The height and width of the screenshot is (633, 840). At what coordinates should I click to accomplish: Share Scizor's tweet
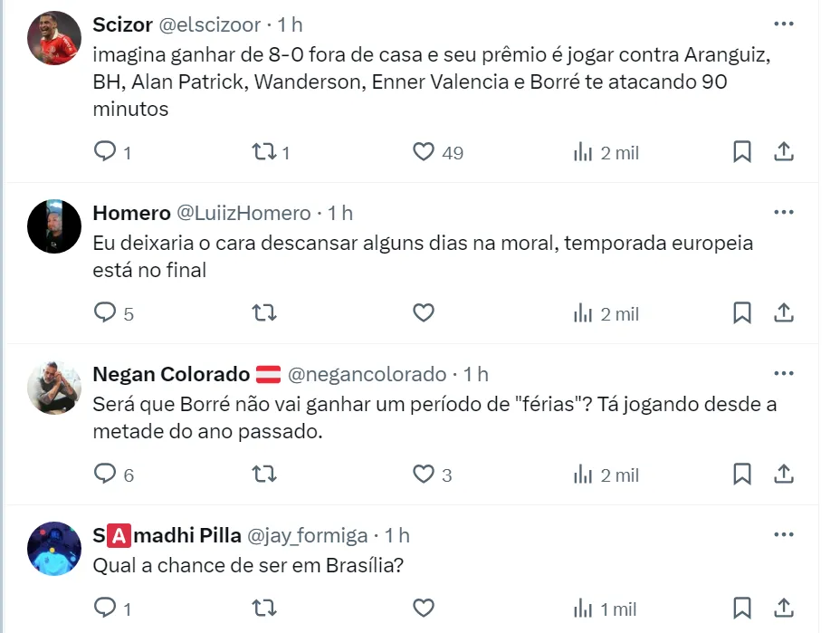(x=785, y=152)
